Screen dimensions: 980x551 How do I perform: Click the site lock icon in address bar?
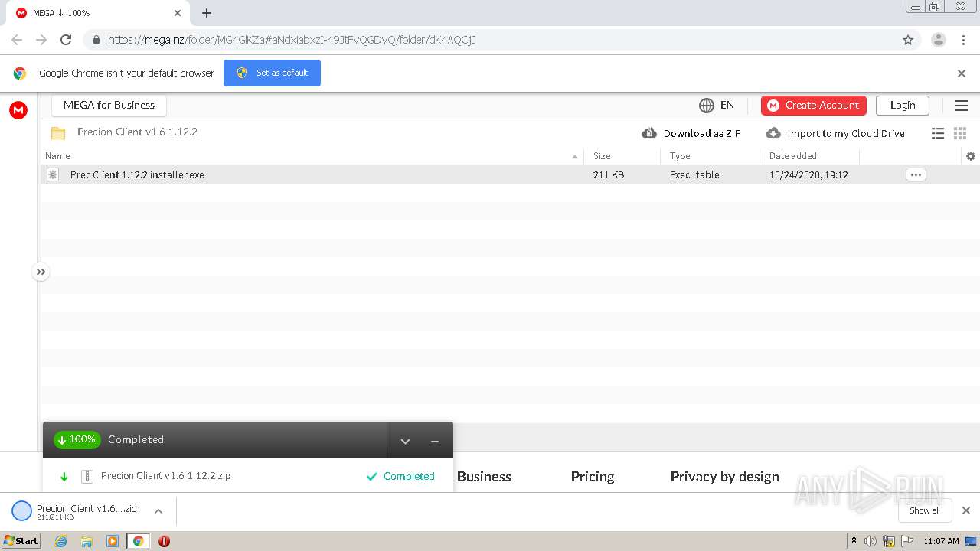(96, 40)
